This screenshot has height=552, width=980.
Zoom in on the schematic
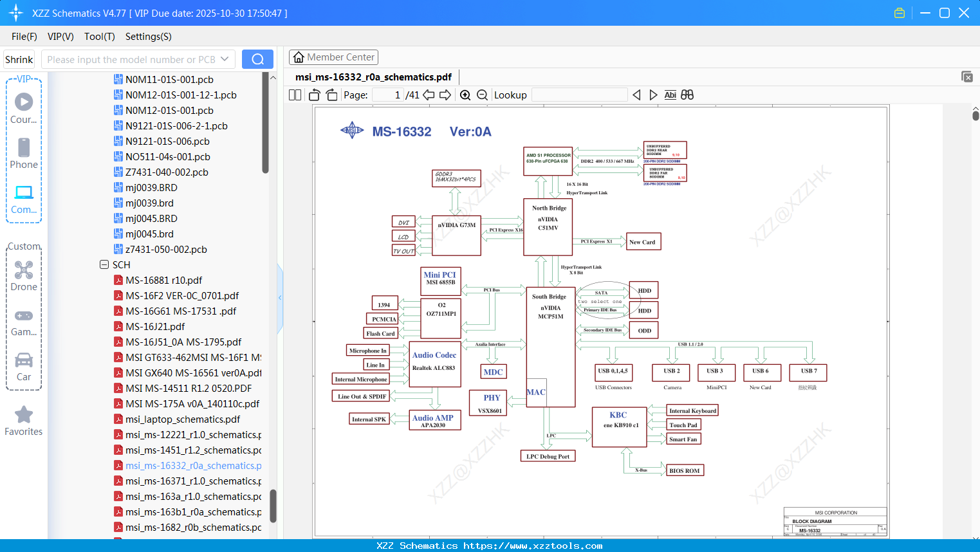click(465, 95)
